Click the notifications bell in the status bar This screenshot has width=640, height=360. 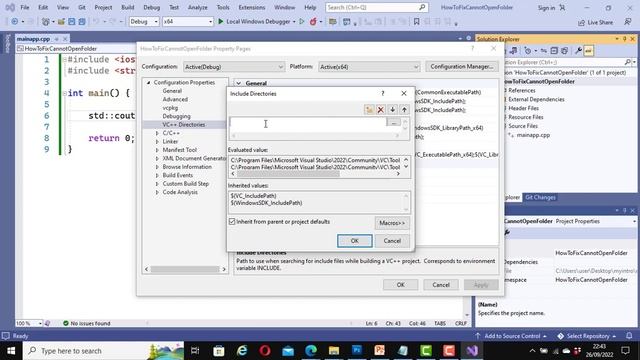click(x=629, y=336)
